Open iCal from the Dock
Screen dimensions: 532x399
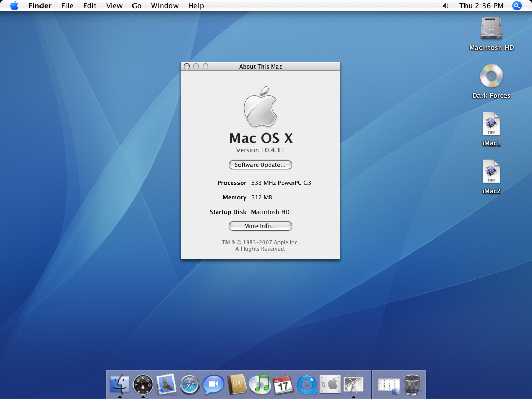[x=283, y=385]
